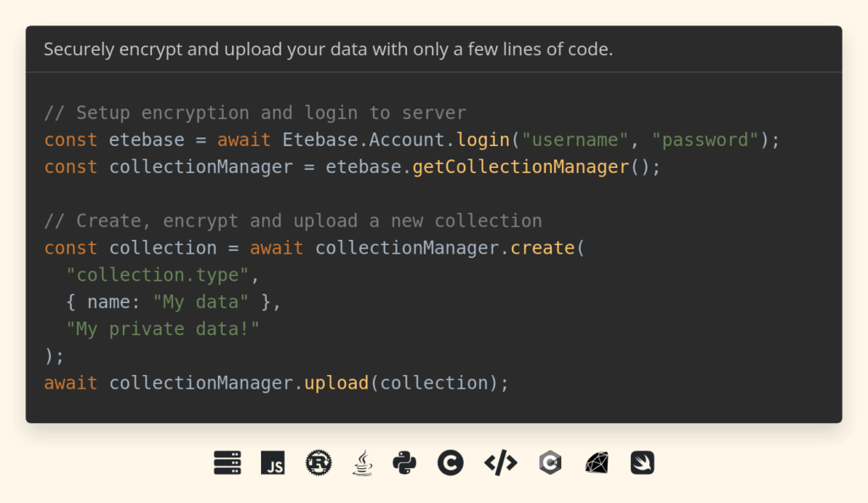Pick the round black C language icon

450,462
